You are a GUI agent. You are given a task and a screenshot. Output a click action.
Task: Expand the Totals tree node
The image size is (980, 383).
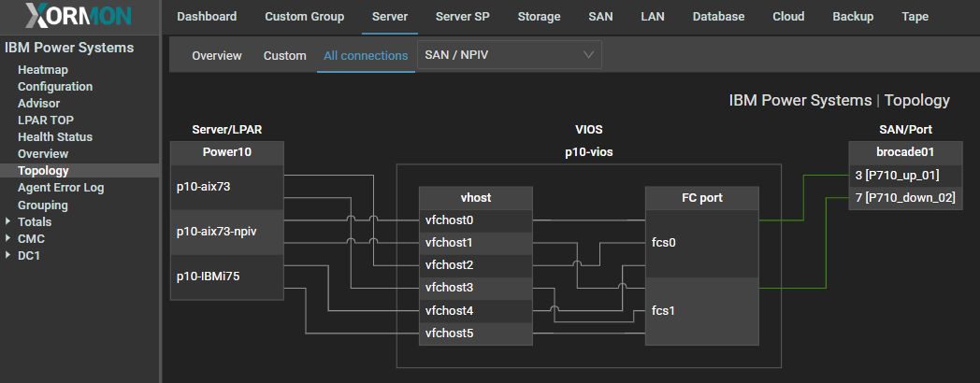[x=8, y=222]
